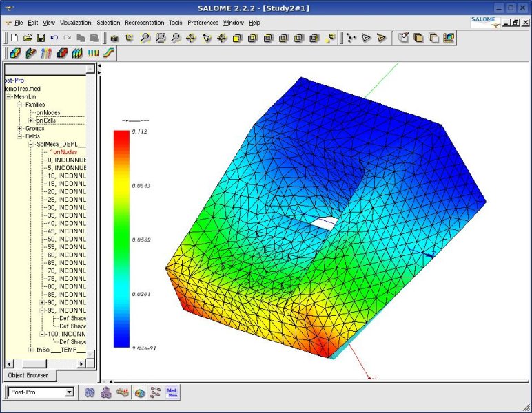
Task: Select the Rotation tool icon
Action: click(x=207, y=38)
